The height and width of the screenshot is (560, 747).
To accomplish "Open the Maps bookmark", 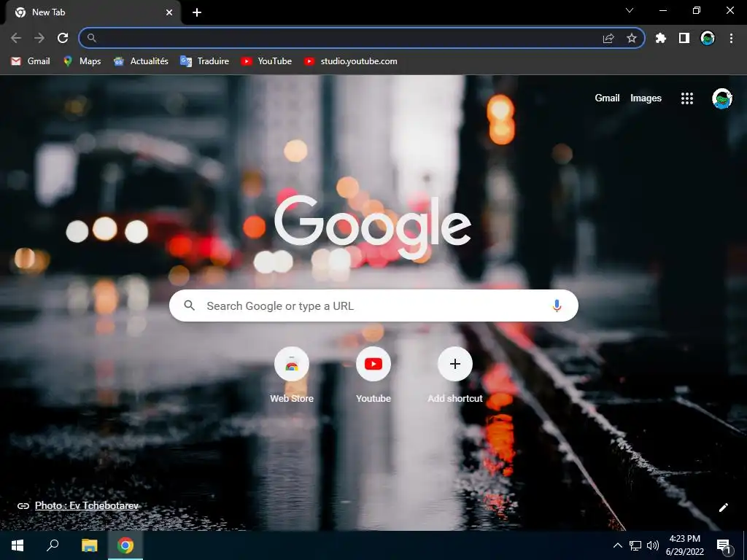I will tap(82, 61).
